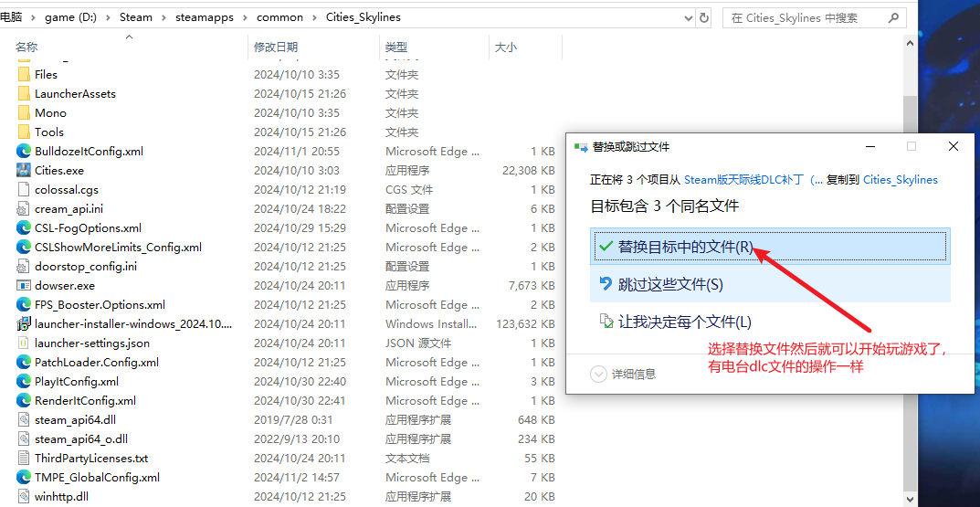The height and width of the screenshot is (507, 980).
Task: Click the launcher-settings.json file icon
Action: [x=24, y=343]
